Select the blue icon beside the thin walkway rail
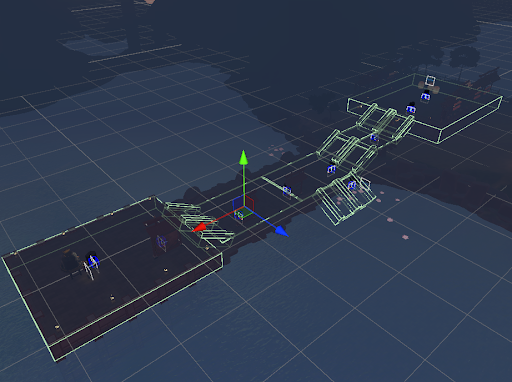 (x=287, y=190)
